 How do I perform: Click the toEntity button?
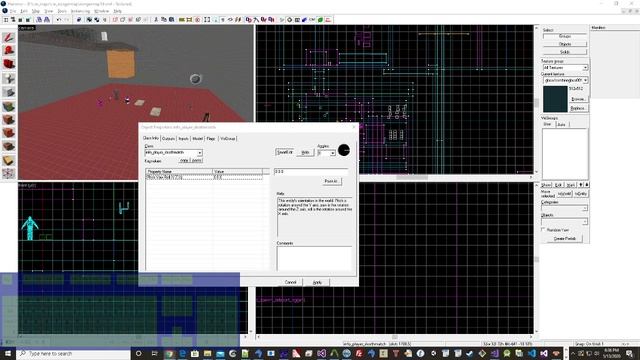pos(581,194)
